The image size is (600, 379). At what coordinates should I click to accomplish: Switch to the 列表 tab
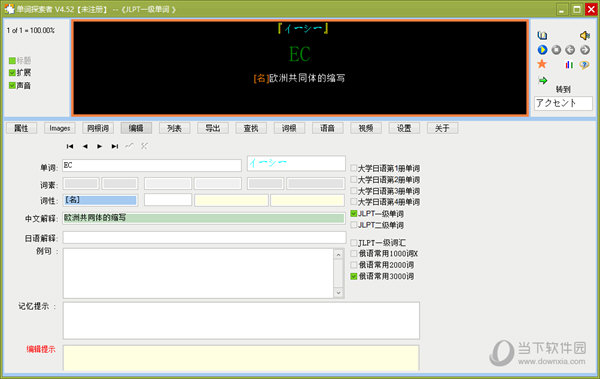(174, 128)
